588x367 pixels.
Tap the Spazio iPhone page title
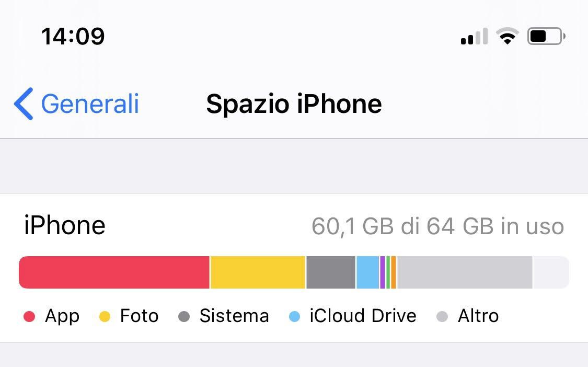[x=294, y=104]
